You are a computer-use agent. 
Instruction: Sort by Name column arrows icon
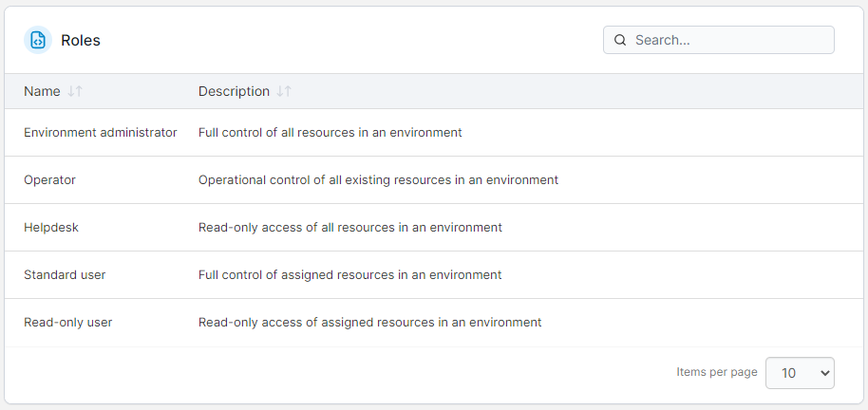(75, 91)
